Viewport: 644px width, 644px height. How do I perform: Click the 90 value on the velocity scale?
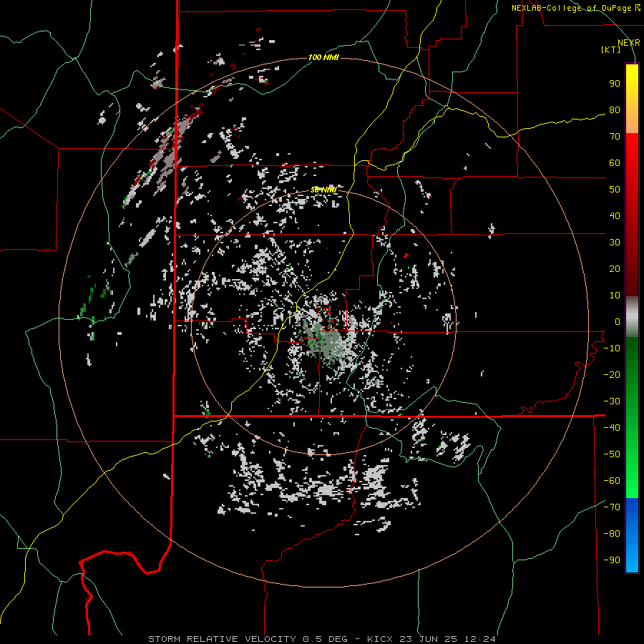pyautogui.click(x=615, y=84)
